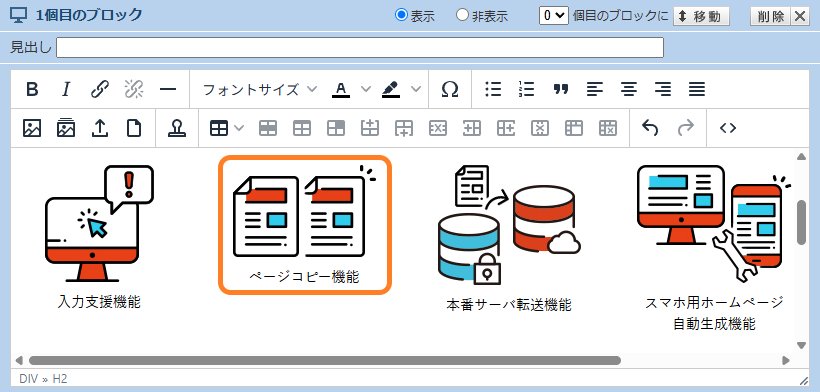The height and width of the screenshot is (392, 820).
Task: Click DIV in the element path
Action: pyautogui.click(x=28, y=379)
